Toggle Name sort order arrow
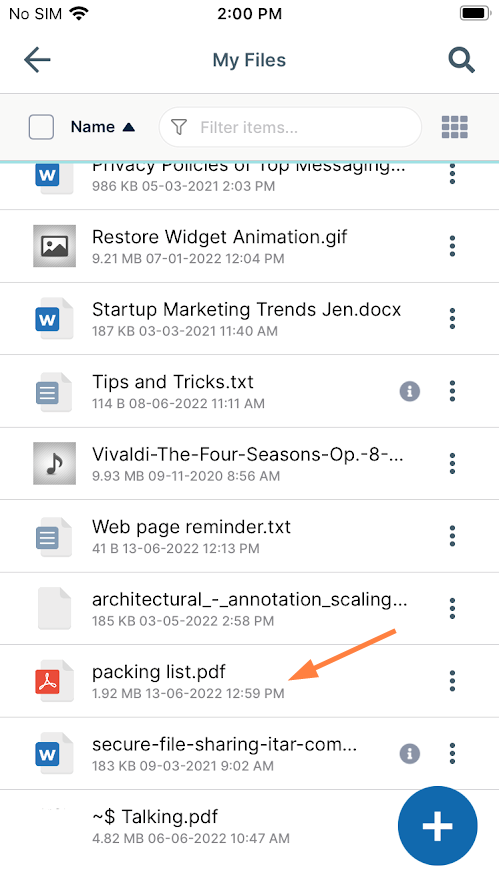Image resolution: width=499 pixels, height=887 pixels. coord(128,127)
